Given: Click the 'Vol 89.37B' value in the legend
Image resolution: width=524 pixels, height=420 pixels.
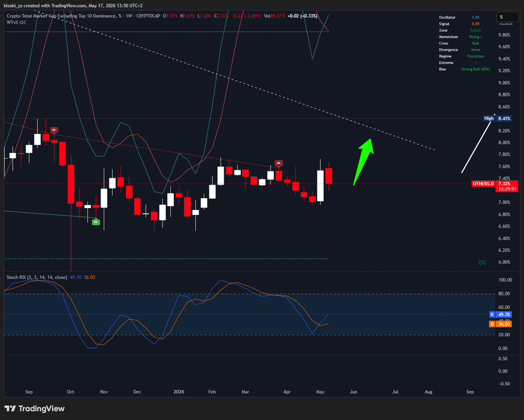Looking at the screenshot, I should coord(274,16).
